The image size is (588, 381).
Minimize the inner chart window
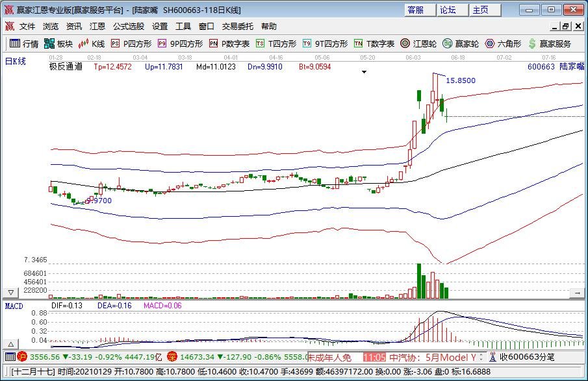coord(555,26)
